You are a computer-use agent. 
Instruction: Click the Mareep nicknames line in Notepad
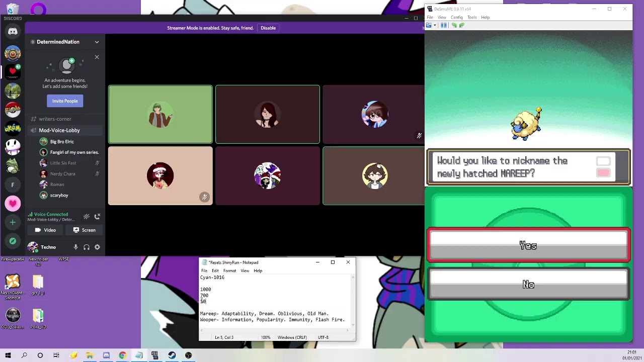pos(264,314)
